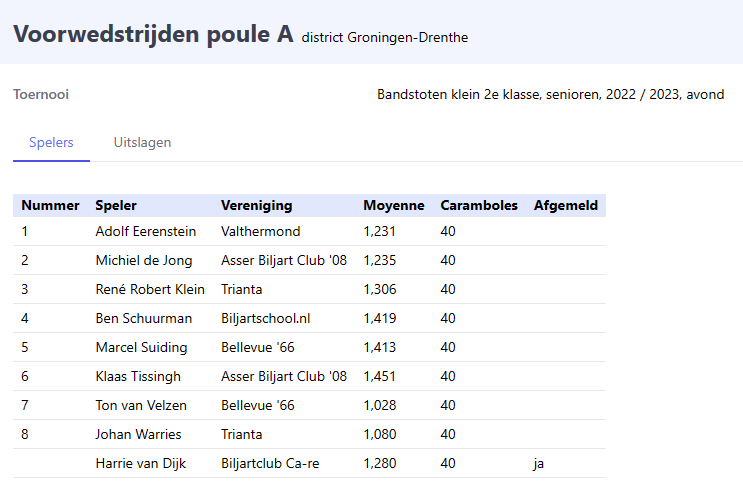The width and height of the screenshot is (743, 490).
Task: Select Ben Schuurman in the table
Action: [144, 318]
